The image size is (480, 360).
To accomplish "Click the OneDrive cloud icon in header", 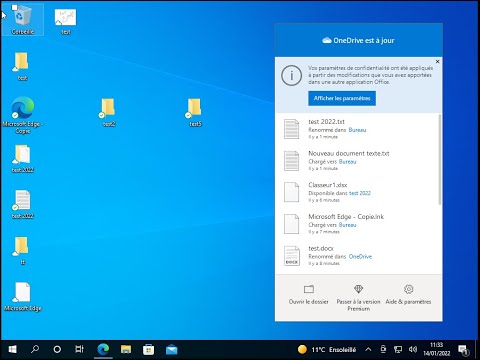I will click(x=327, y=41).
